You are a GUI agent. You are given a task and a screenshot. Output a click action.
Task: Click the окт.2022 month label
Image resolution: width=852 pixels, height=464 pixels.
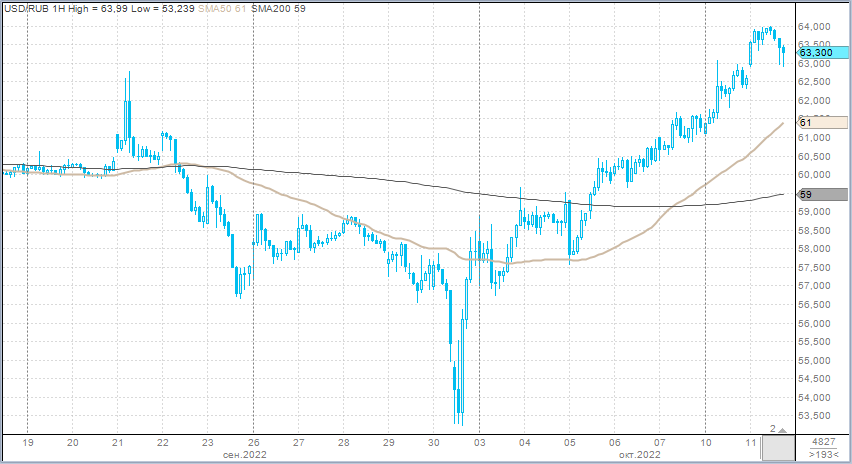coord(638,455)
